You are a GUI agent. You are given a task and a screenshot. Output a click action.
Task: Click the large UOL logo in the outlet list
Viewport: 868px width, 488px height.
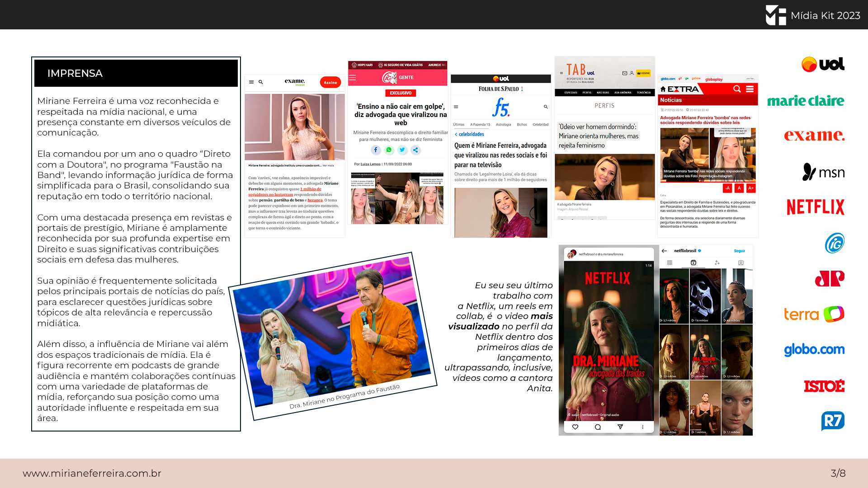(x=823, y=64)
